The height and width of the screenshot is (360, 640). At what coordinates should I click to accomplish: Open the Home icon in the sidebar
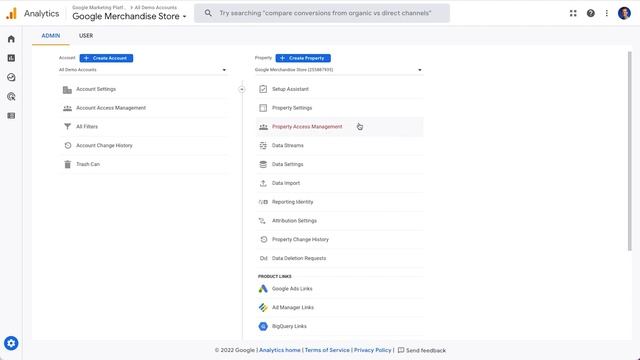pyautogui.click(x=11, y=39)
